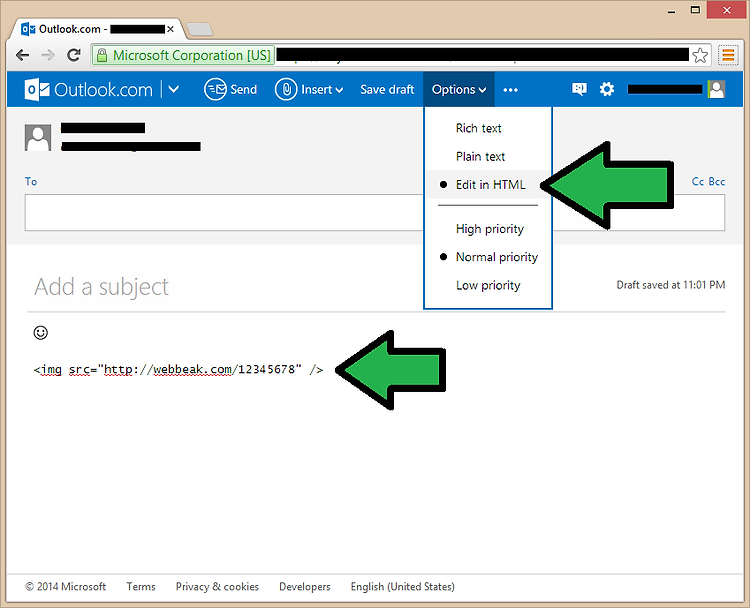This screenshot has width=750, height=608.
Task: Open Privacy & cookies link
Action: coord(217,586)
